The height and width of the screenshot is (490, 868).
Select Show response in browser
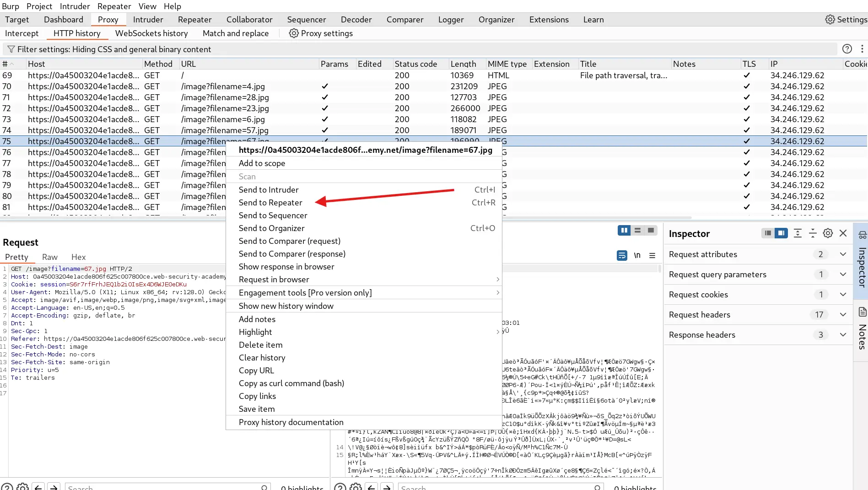pyautogui.click(x=364, y=267)
